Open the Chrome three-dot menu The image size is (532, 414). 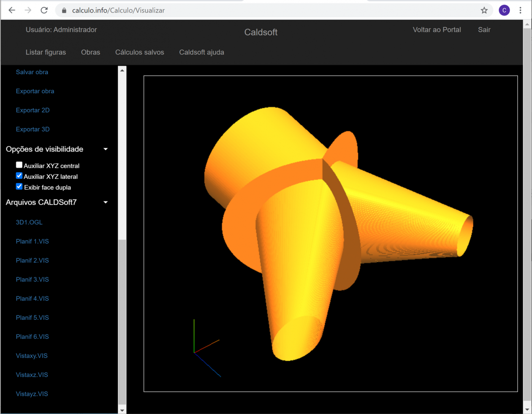(520, 10)
